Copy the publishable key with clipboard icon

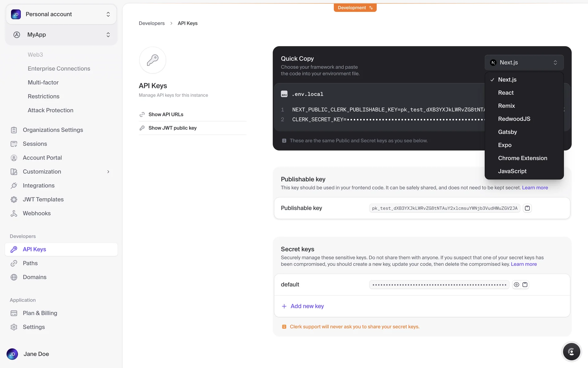tap(527, 208)
